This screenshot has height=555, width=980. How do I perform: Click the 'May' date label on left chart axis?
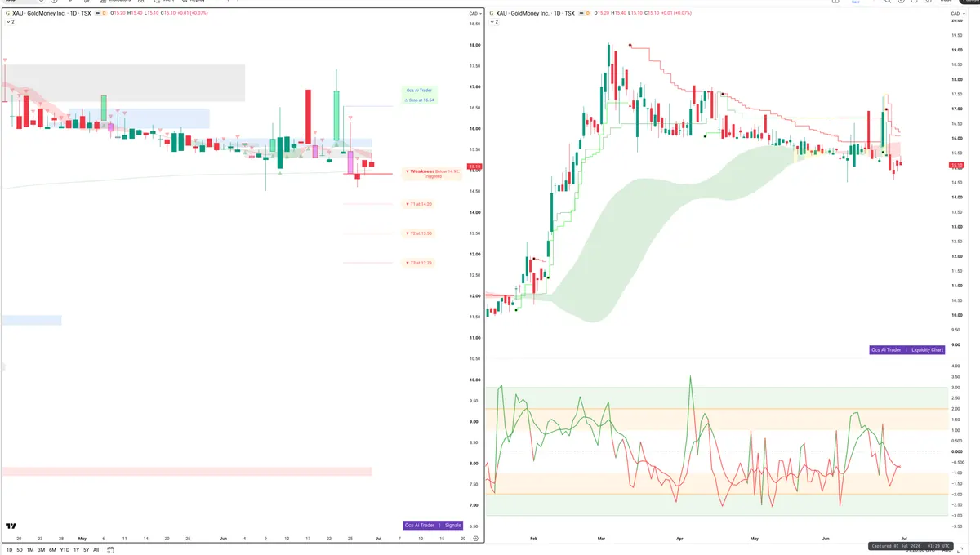click(x=82, y=539)
